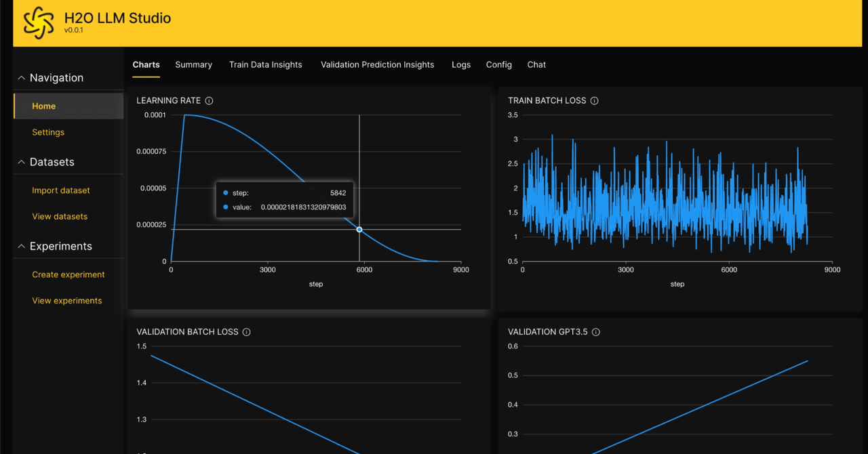Image resolution: width=868 pixels, height=454 pixels.
Task: Collapse the Navigation section chevron
Action: [22, 78]
